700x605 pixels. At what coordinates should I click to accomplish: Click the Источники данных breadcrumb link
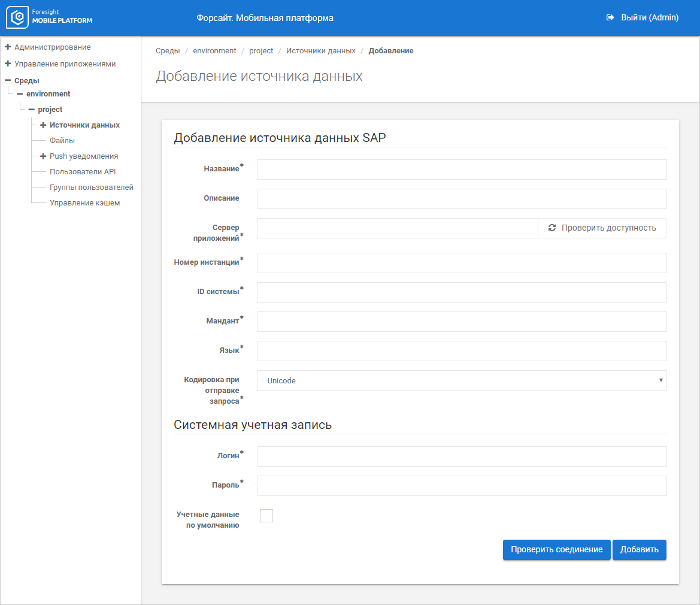click(320, 51)
